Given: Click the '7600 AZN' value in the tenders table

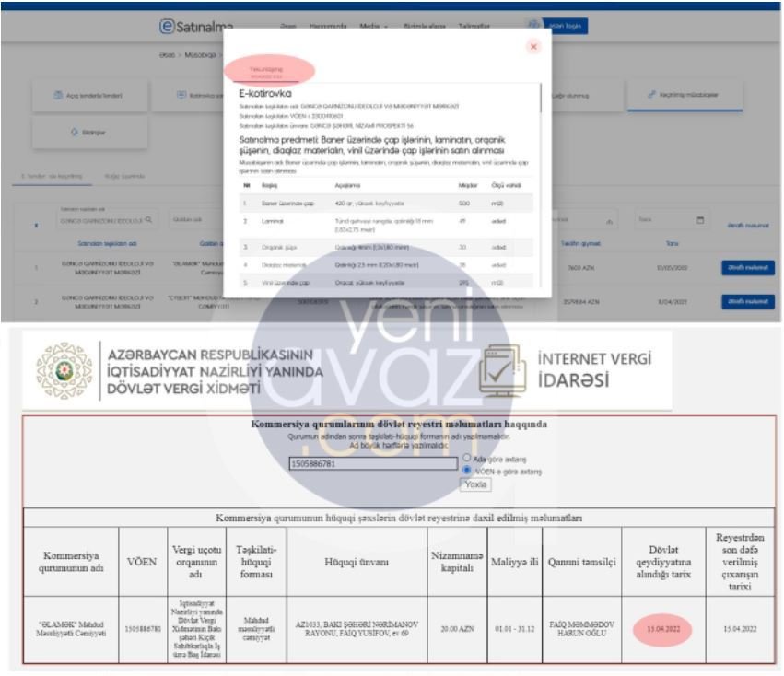Looking at the screenshot, I should [x=581, y=268].
